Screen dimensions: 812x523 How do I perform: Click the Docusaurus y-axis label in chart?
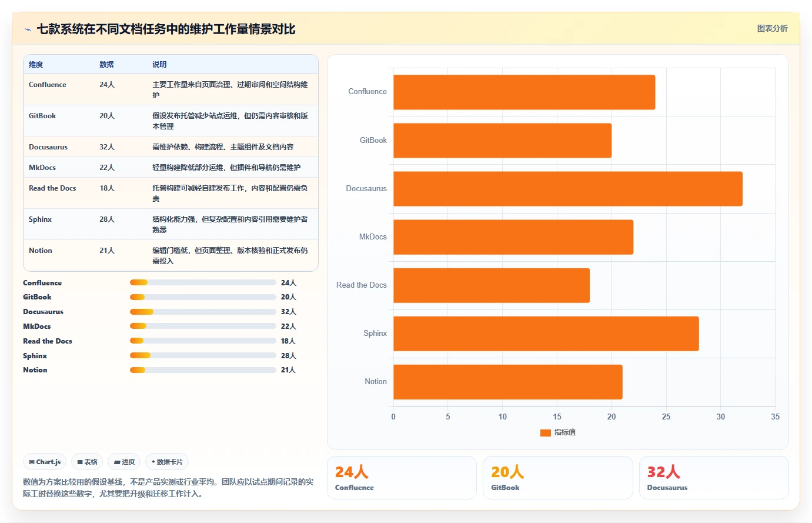click(x=366, y=189)
